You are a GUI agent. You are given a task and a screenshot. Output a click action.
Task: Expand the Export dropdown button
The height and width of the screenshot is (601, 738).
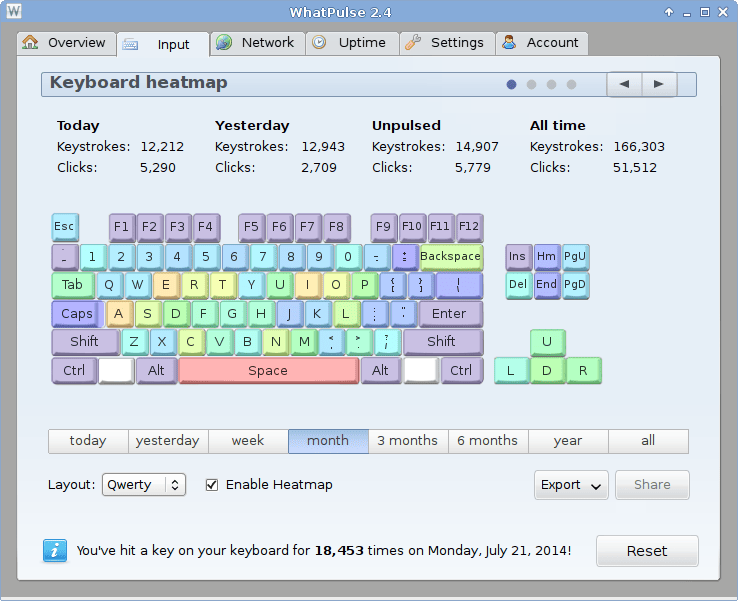click(571, 485)
